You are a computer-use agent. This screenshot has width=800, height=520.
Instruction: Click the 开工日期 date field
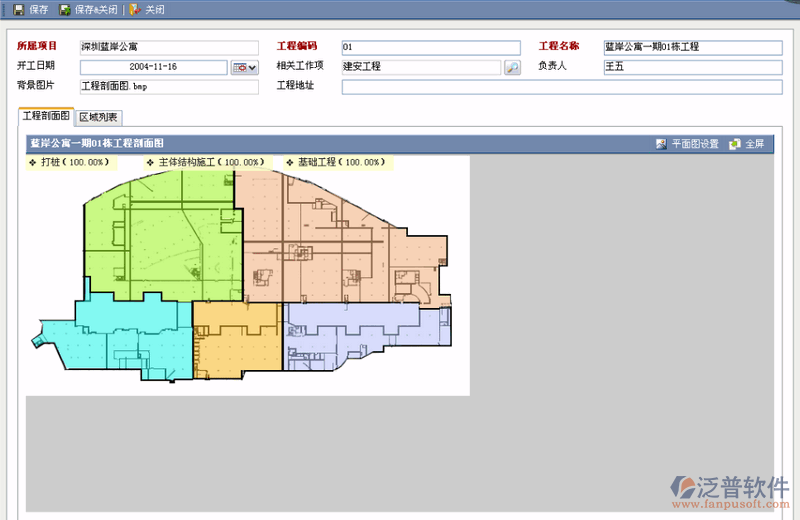(154, 67)
